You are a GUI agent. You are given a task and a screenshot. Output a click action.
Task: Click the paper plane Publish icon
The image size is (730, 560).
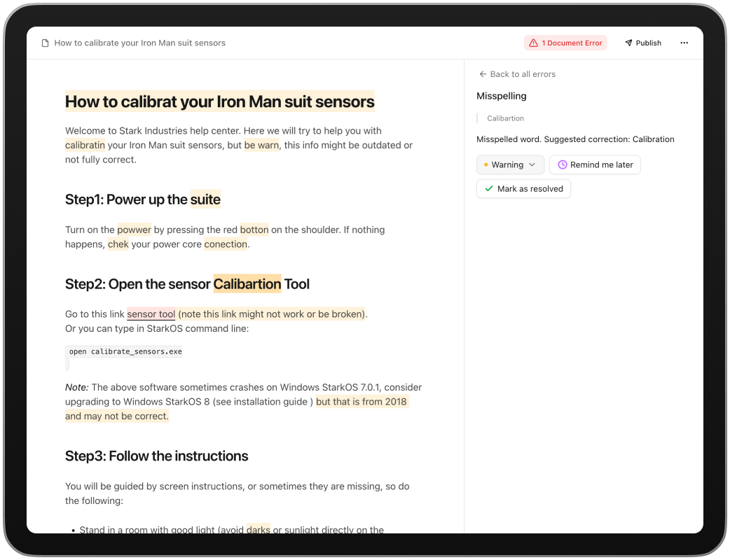point(628,43)
